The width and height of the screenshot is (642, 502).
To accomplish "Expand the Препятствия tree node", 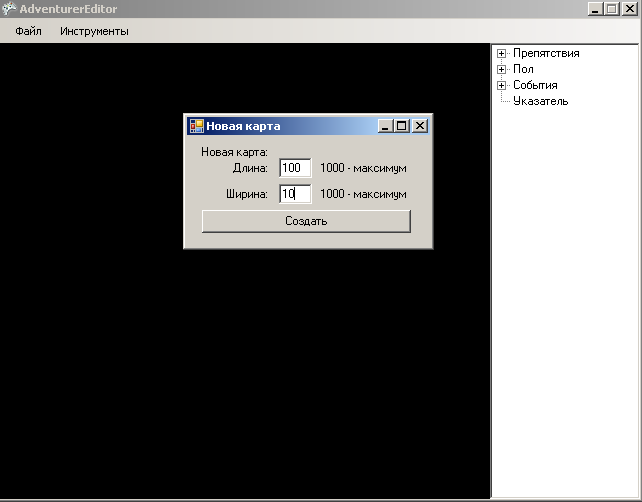I will coord(501,53).
